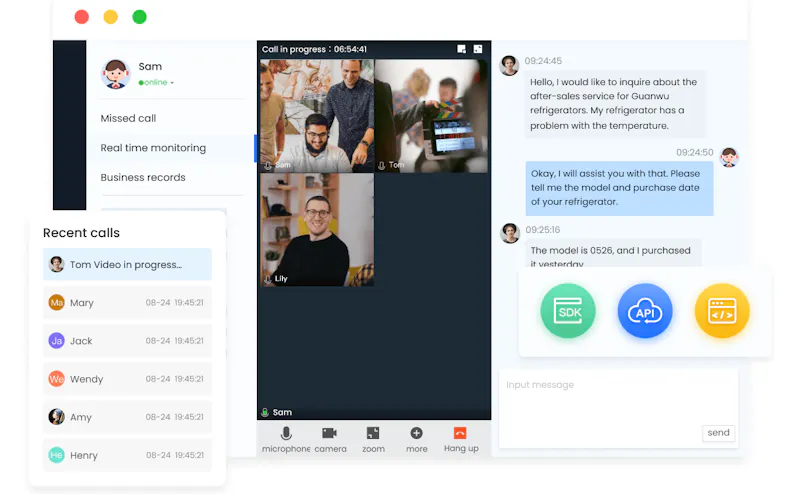
Task: Select Tom's video tile
Action: [x=431, y=116]
